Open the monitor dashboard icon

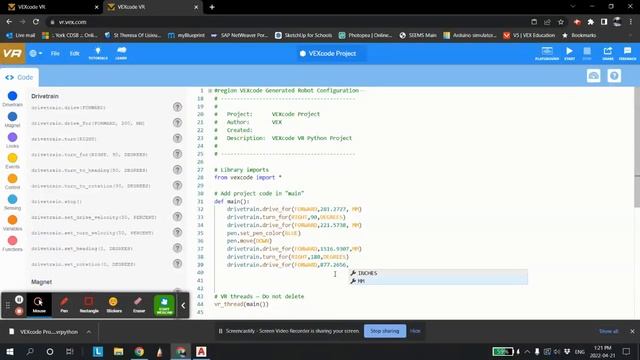tap(593, 76)
